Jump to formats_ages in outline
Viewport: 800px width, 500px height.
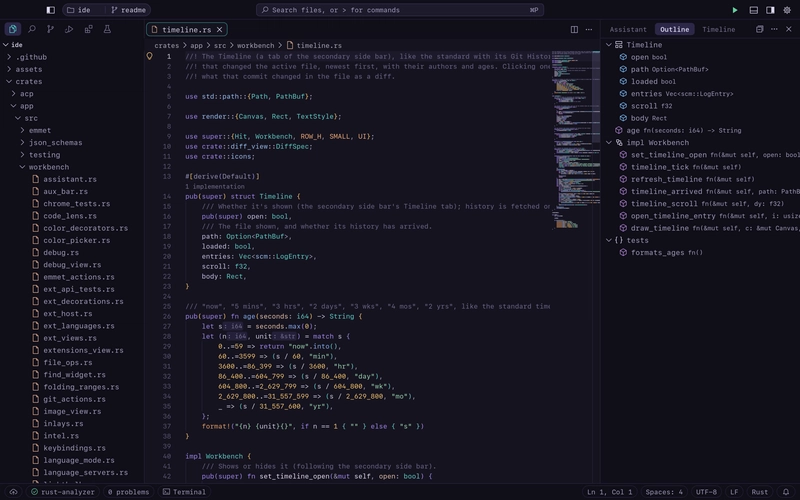pos(701,253)
